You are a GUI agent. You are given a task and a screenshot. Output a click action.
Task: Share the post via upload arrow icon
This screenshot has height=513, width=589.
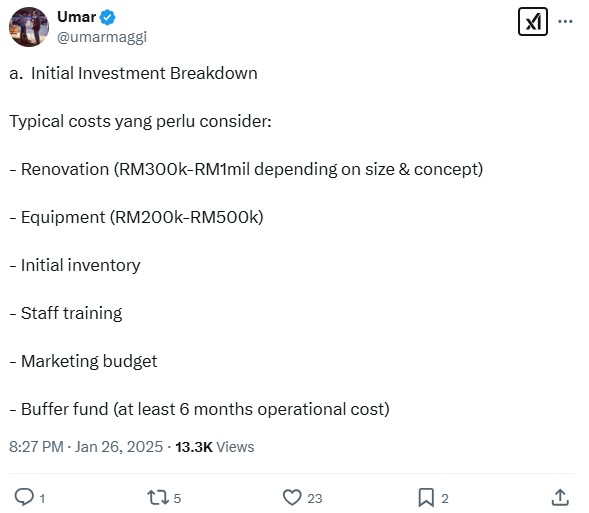coord(560,497)
